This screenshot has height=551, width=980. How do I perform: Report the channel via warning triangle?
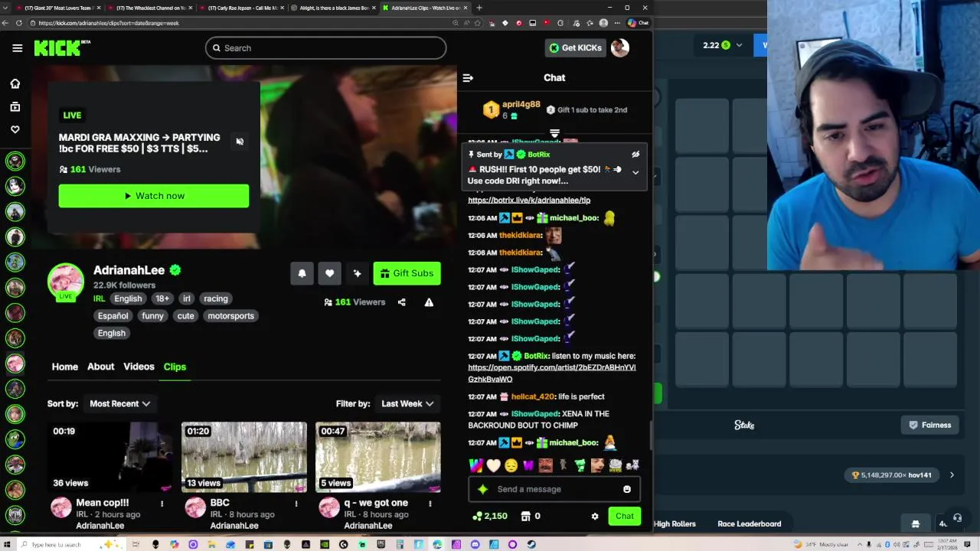[429, 302]
